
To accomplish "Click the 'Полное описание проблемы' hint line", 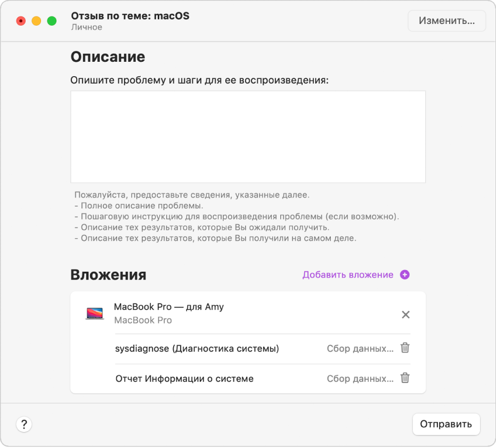I will click(x=139, y=206).
